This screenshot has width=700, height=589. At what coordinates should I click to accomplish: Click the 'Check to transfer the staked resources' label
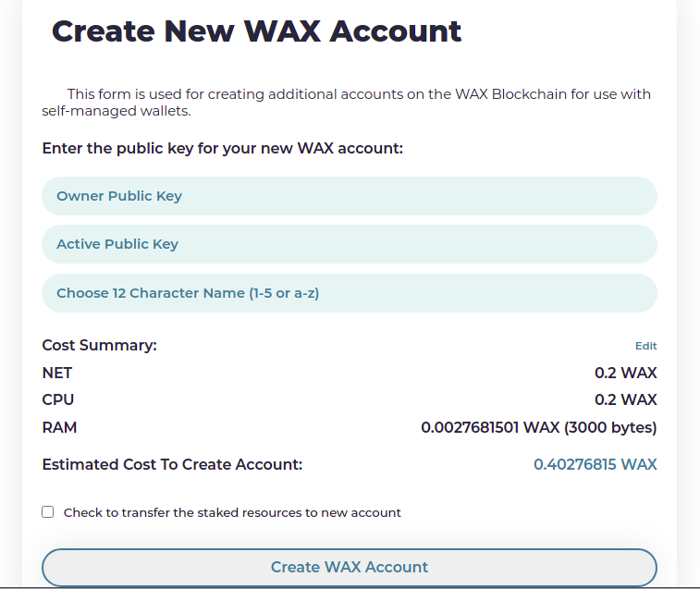[x=232, y=512]
